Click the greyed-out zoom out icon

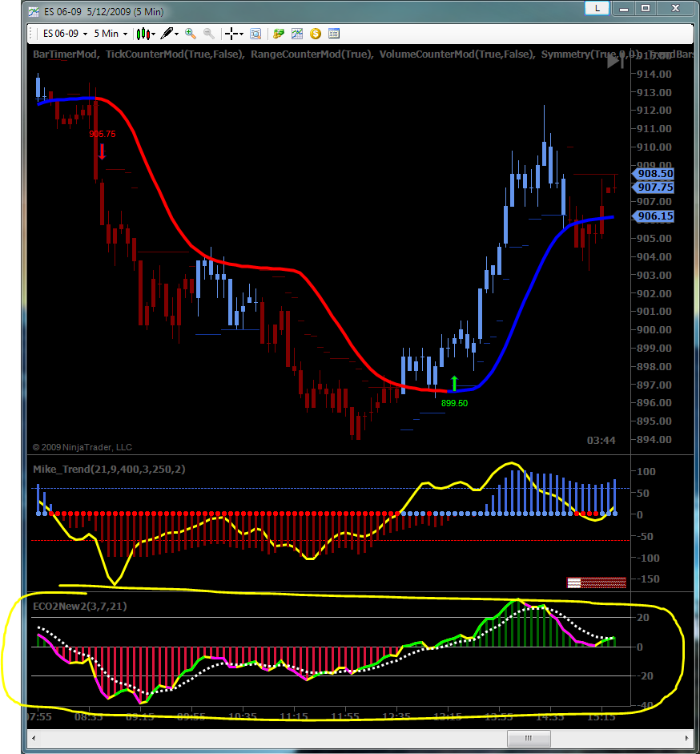click(209, 33)
